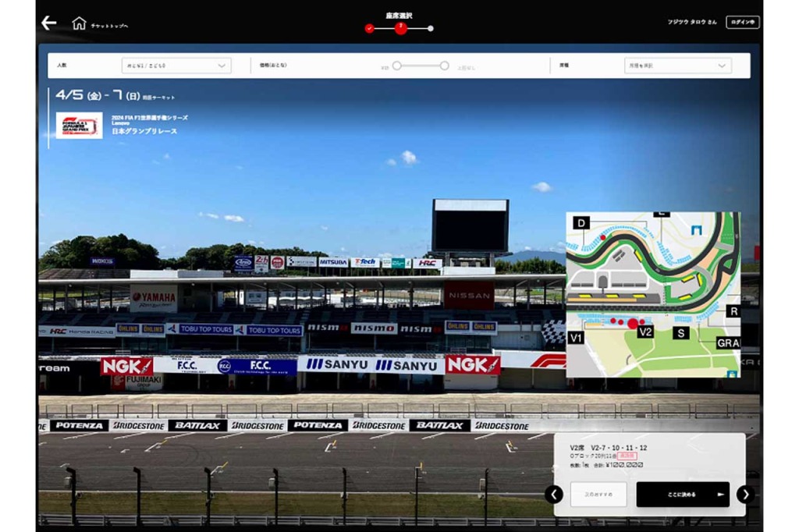Click the blue gate icon on the map

coord(696,230)
